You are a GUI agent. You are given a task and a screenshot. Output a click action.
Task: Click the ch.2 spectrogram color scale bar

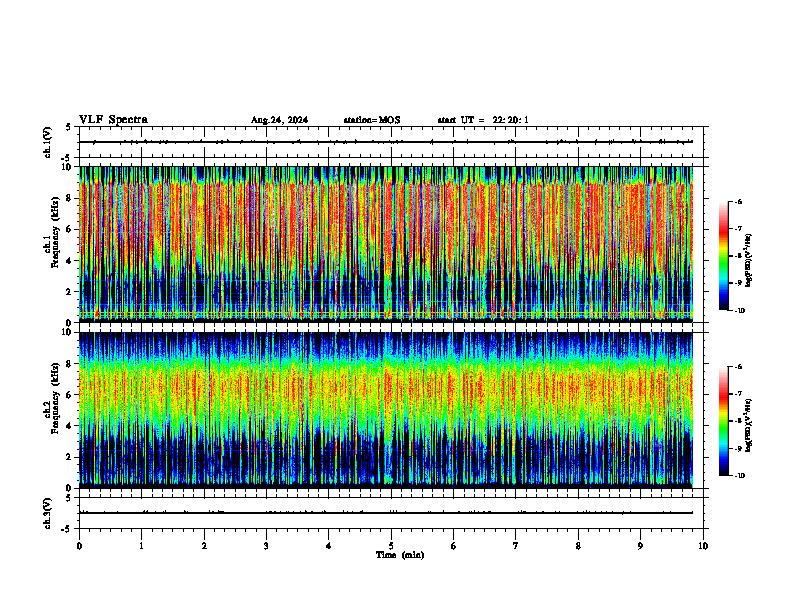coord(723,421)
